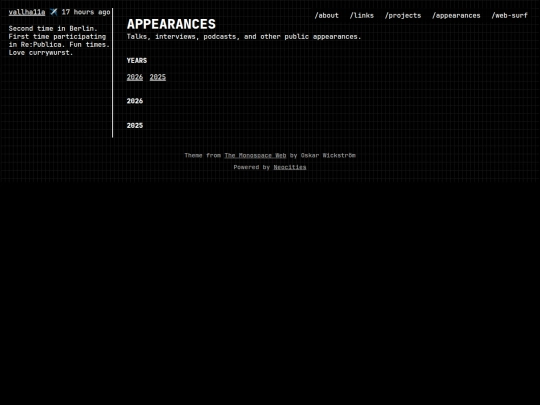Jump to the 2026 year link
The height and width of the screenshot is (405, 540).
click(x=135, y=77)
